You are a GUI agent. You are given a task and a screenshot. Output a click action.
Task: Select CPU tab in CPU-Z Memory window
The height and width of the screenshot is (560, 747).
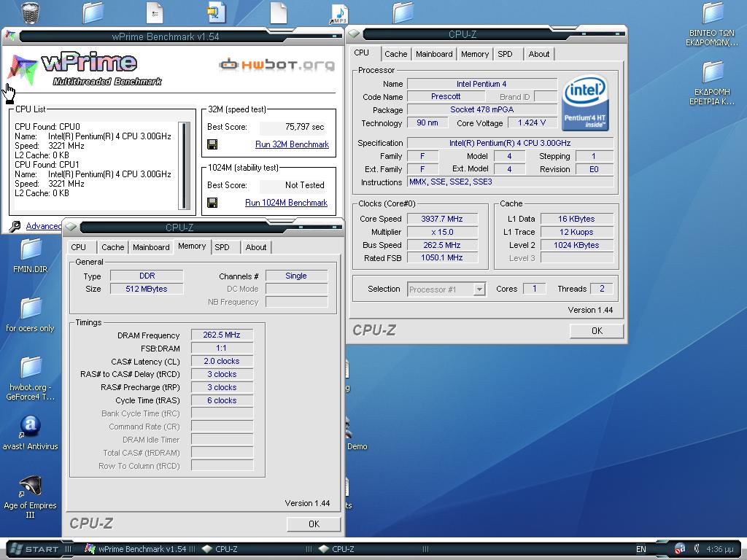pos(79,247)
